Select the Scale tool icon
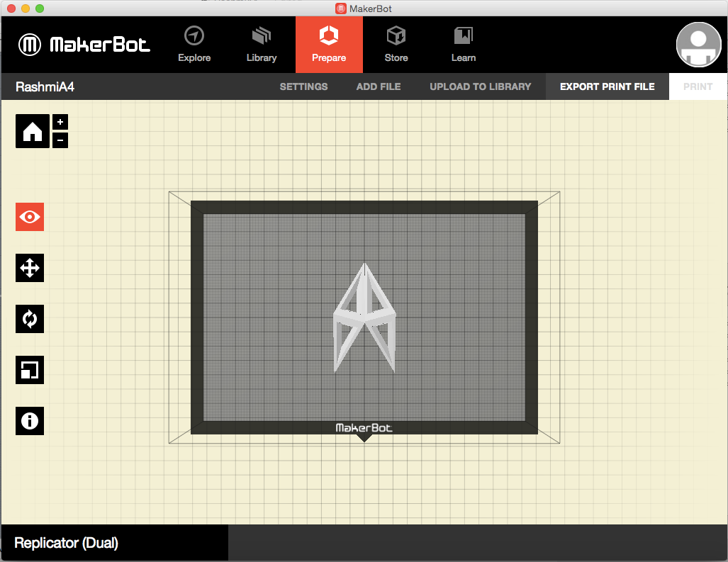728x562 pixels. click(x=30, y=370)
